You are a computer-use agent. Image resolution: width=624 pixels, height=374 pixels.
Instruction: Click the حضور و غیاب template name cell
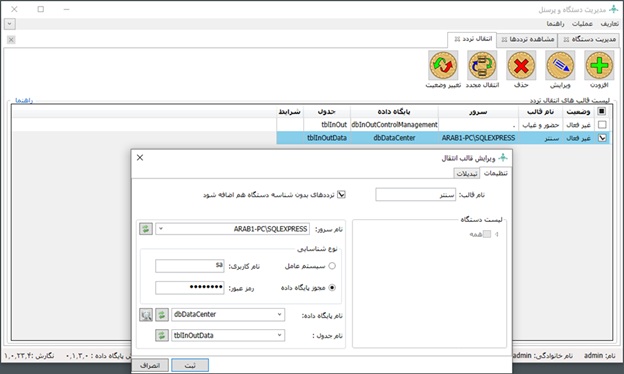pos(540,125)
